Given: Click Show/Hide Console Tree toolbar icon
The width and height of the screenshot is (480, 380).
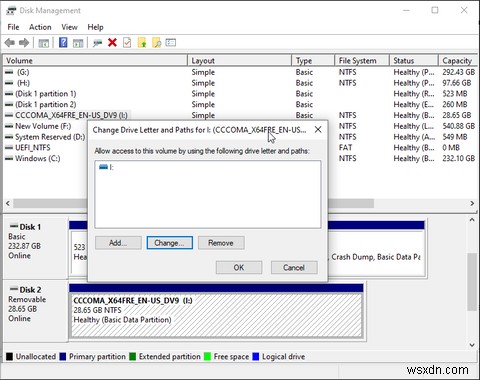Looking at the screenshot, I should (x=44, y=43).
